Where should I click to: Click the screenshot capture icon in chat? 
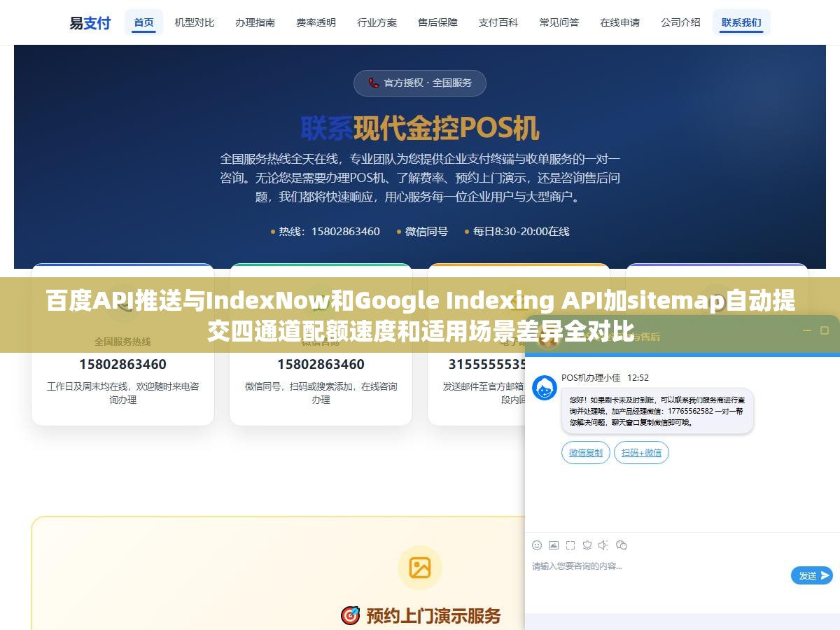(570, 545)
